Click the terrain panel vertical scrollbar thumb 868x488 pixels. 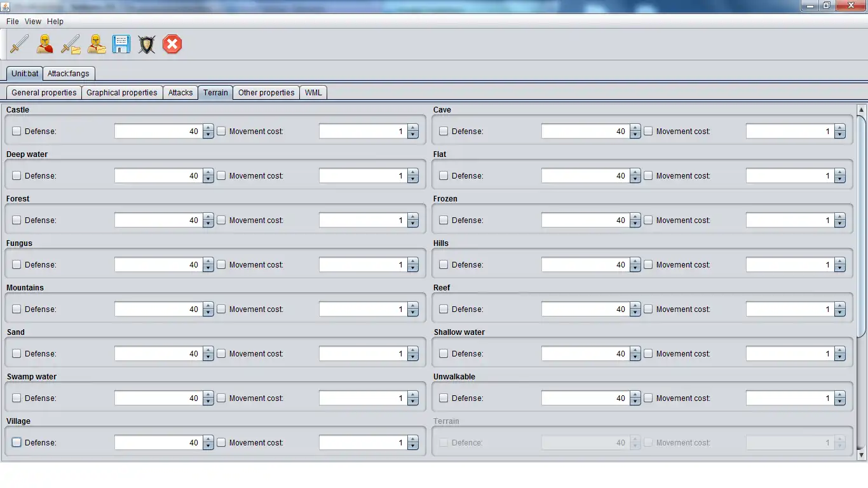coord(862,226)
